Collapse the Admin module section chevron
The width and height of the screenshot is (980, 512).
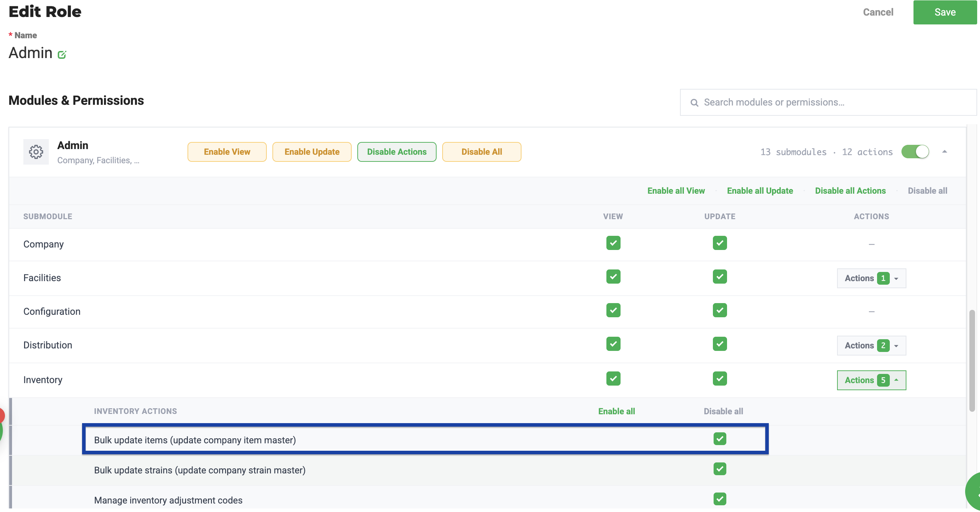(x=944, y=152)
